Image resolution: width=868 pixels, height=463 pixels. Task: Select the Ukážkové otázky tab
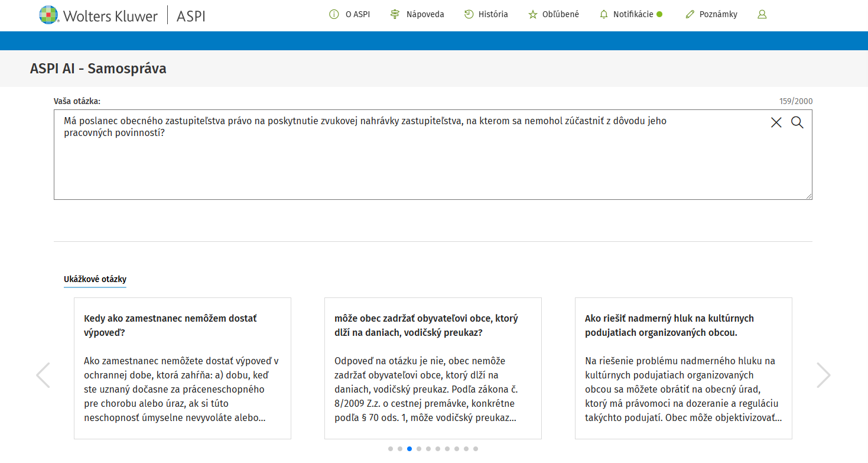tap(95, 279)
